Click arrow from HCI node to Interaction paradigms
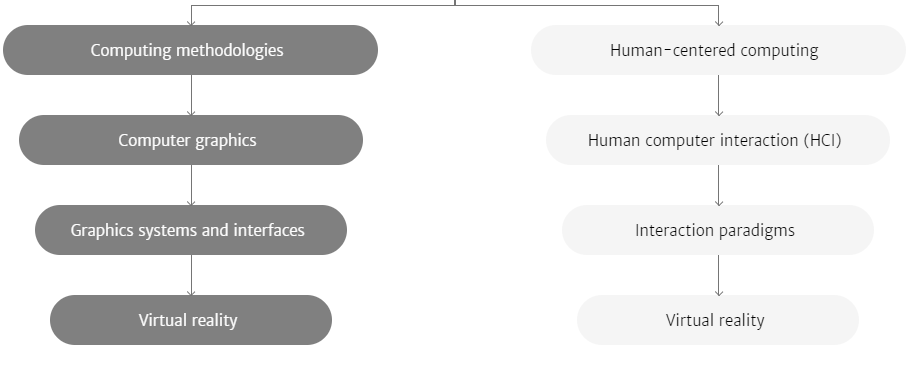912x376 pixels. 718,185
